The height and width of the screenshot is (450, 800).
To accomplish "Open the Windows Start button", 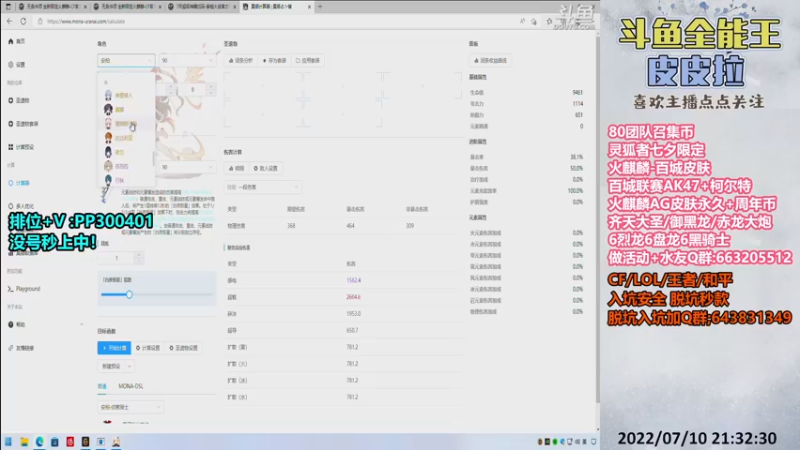I will pyautogui.click(x=8, y=442).
